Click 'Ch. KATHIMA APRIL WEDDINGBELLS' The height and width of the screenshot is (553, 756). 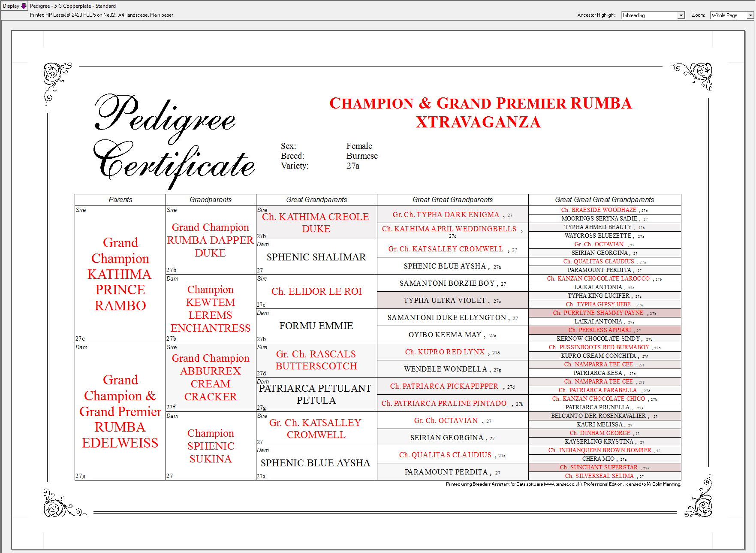pos(453,231)
